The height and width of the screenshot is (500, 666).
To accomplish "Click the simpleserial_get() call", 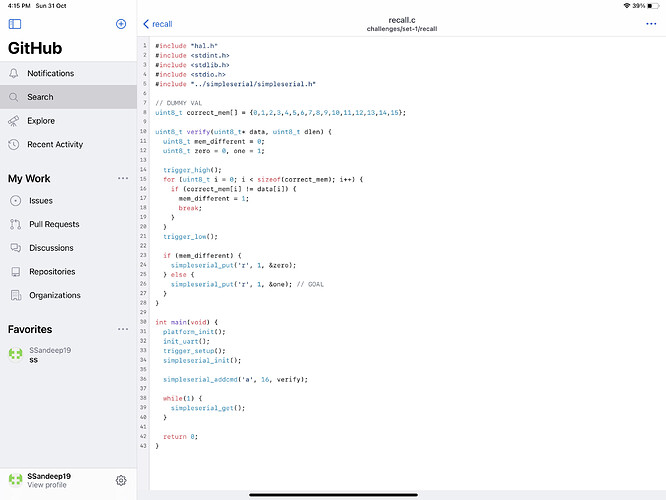I will (x=208, y=408).
